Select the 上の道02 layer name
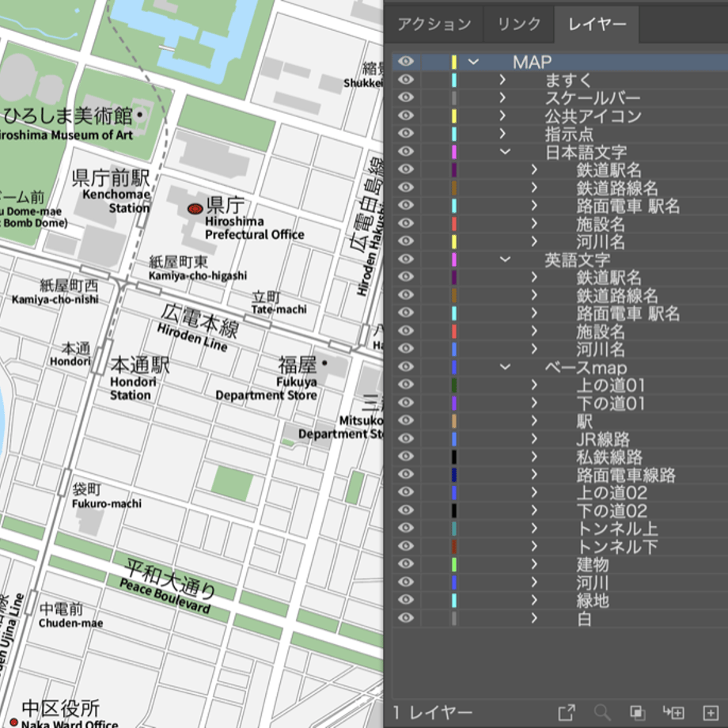This screenshot has height=728, width=728. point(612,493)
